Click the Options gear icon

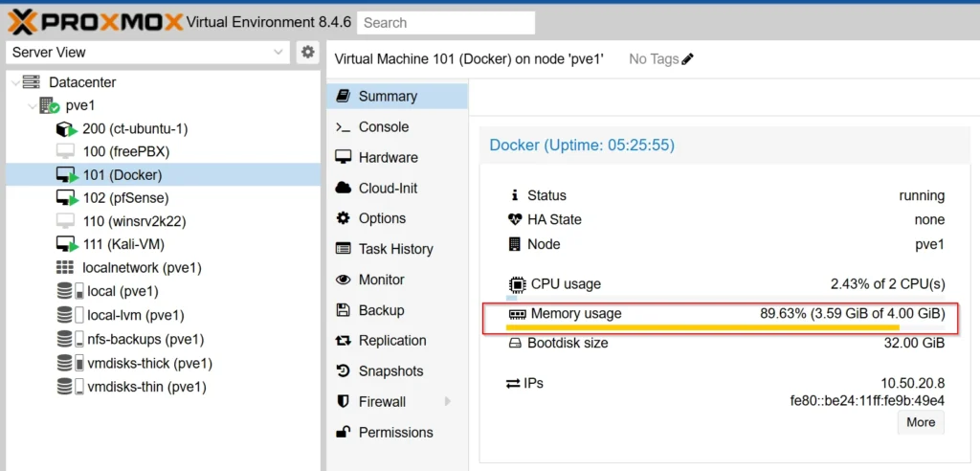344,218
